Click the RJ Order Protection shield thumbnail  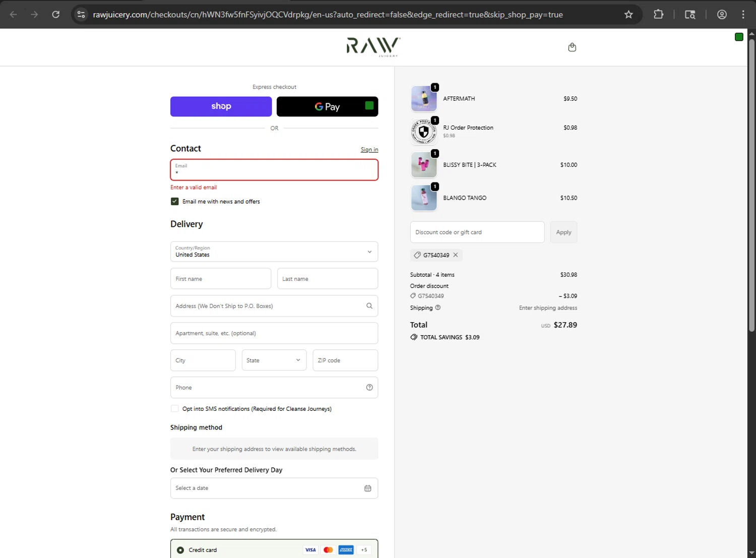pyautogui.click(x=424, y=132)
